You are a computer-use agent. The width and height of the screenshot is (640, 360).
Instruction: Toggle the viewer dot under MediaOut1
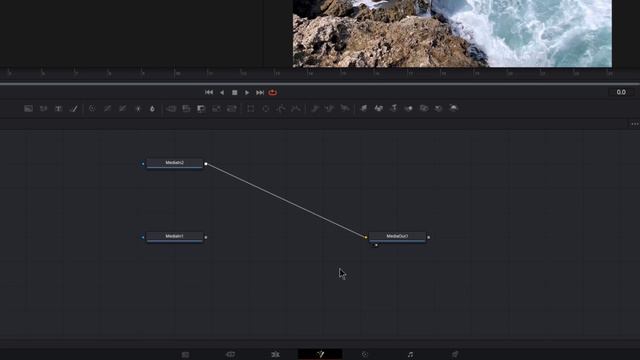[376, 245]
